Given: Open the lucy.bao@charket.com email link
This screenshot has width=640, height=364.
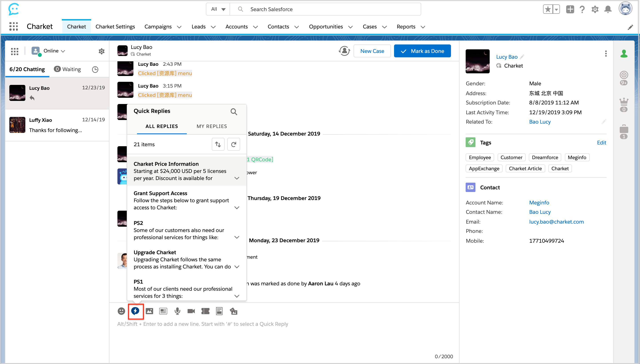Looking at the screenshot, I should 556,222.
